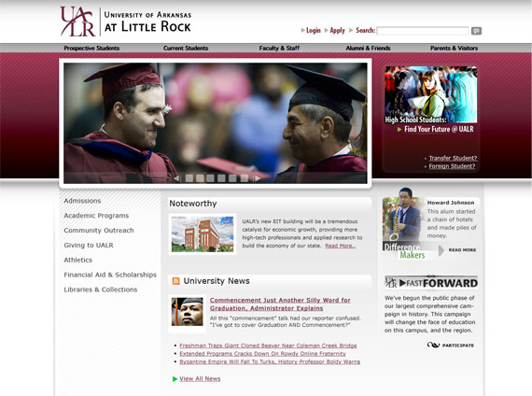Open the High School Students promo image
532x396 pixels.
[x=430, y=94]
